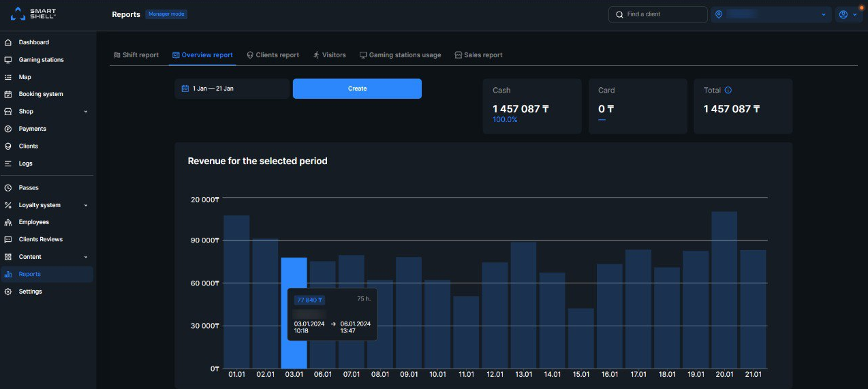This screenshot has height=389, width=868.
Task: Expand the Content submenu arrow
Action: tap(86, 257)
